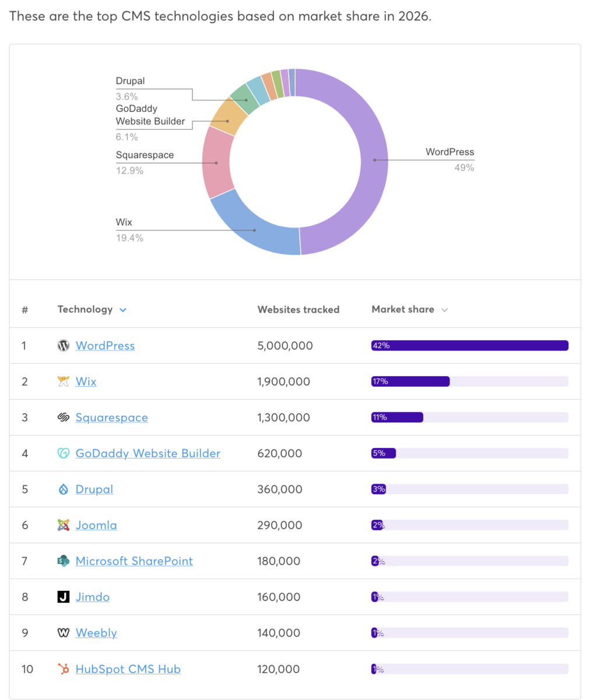
Task: Sort by the Market share column chevron
Action: coord(444,310)
